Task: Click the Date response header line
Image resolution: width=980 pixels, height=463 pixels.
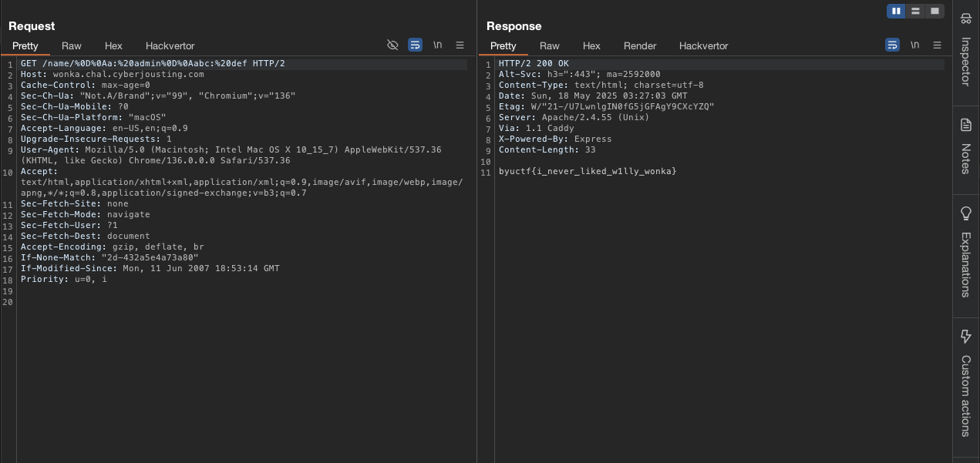Action: [x=593, y=96]
